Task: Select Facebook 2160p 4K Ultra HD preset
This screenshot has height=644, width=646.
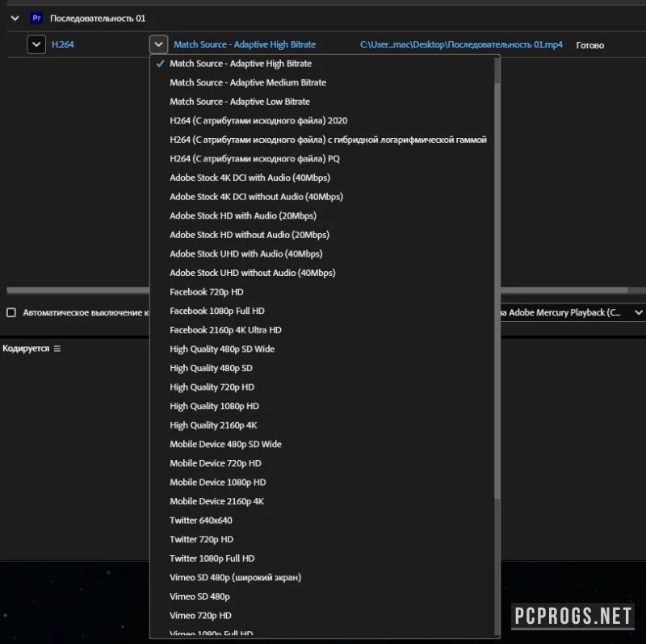Action: pyautogui.click(x=322, y=330)
